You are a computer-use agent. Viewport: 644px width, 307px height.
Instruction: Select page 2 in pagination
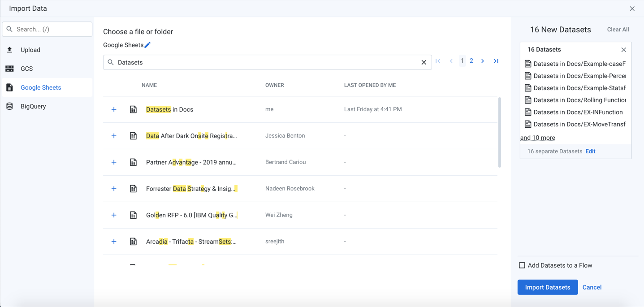coord(471,61)
